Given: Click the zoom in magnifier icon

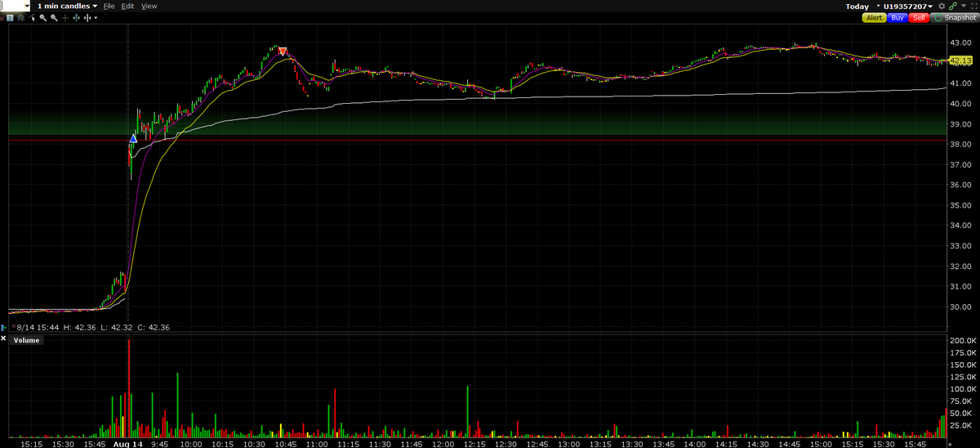Looking at the screenshot, I should (42, 18).
